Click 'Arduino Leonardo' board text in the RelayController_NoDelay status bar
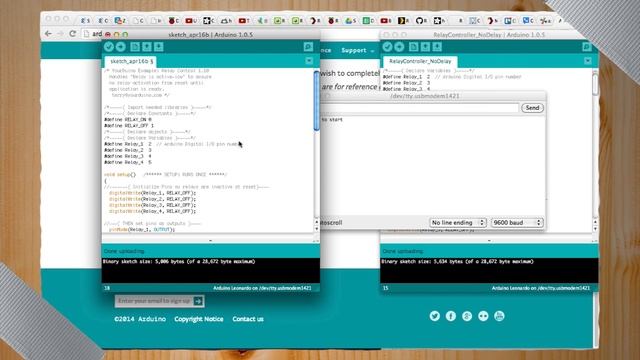This screenshot has height=360, width=640. click(511, 288)
